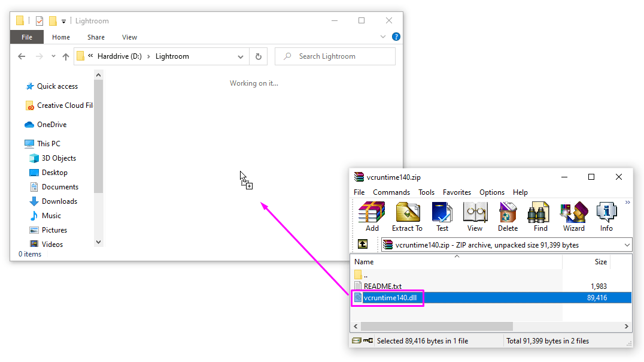This screenshot has height=362, width=644.
Task: Open the archive path dropdown in WinRAR
Action: 627,245
